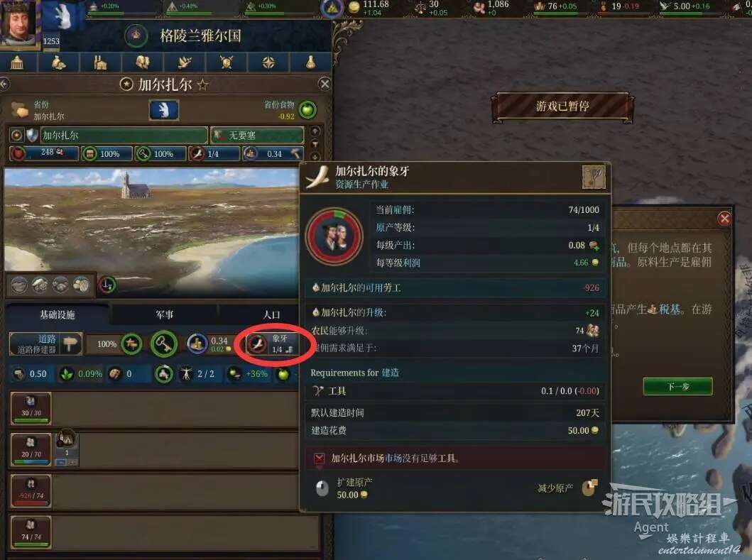This screenshot has height=560, width=752.
Task: Toggle the red-and-green clock icon under the landscape
Action: pyautogui.click(x=107, y=285)
